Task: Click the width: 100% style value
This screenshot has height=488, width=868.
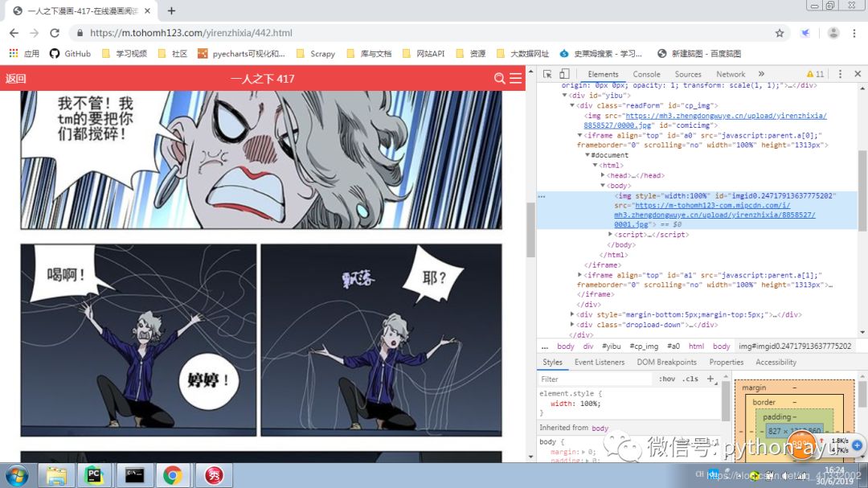Action: point(590,404)
